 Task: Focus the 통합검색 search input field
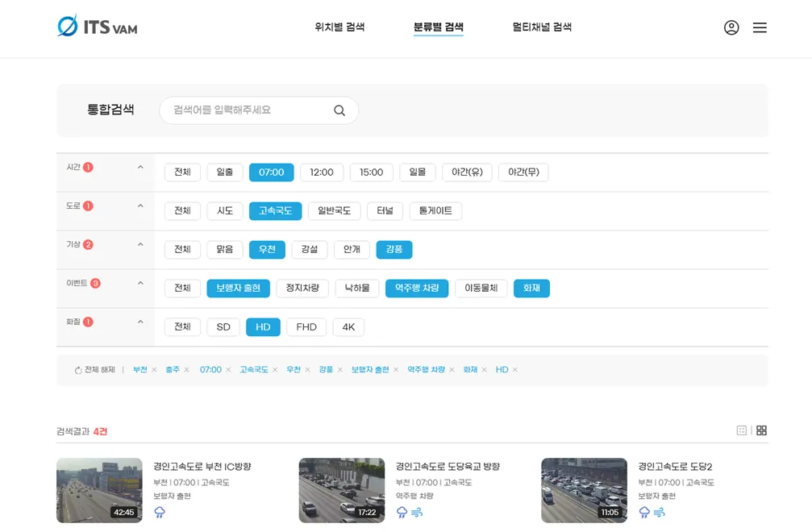coord(250,110)
